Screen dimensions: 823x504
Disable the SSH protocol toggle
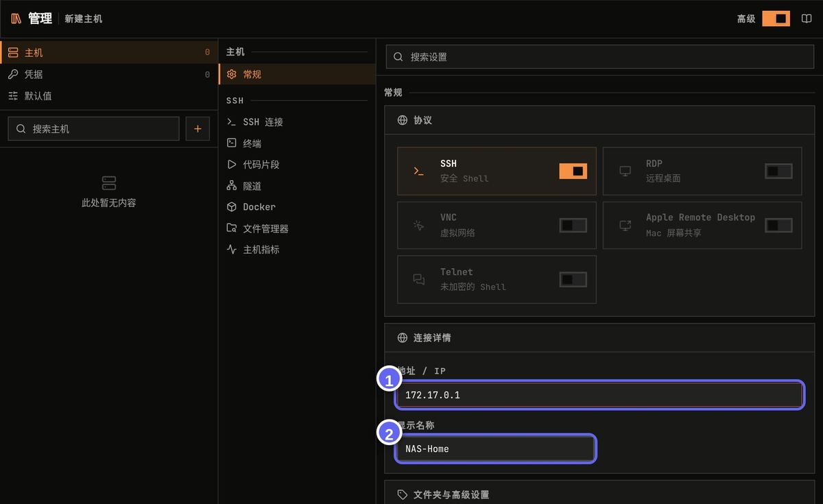pos(573,171)
